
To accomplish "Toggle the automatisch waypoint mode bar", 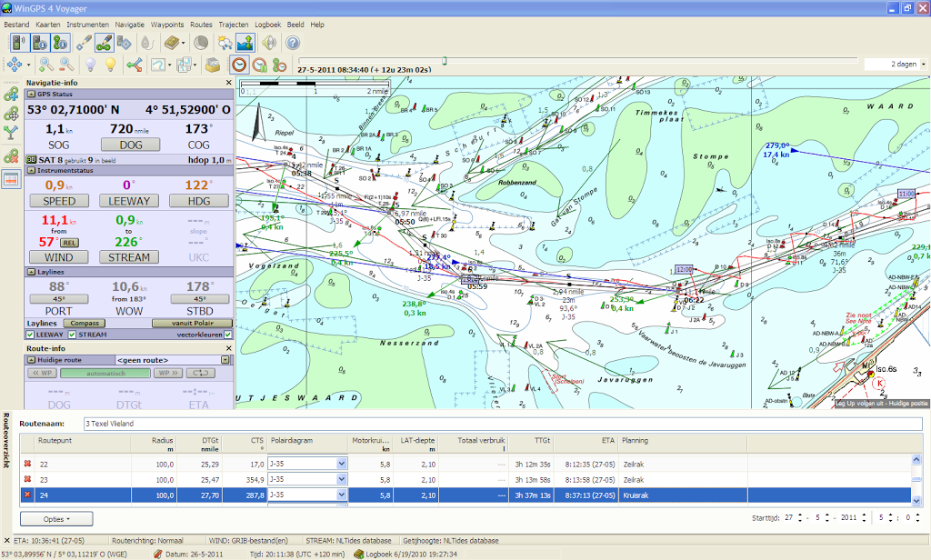I will (x=105, y=373).
